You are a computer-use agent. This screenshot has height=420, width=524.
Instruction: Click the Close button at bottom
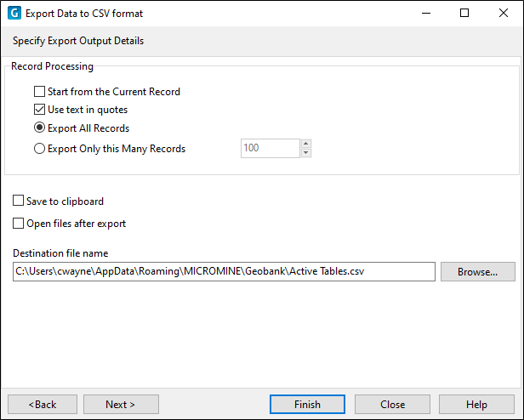click(392, 405)
